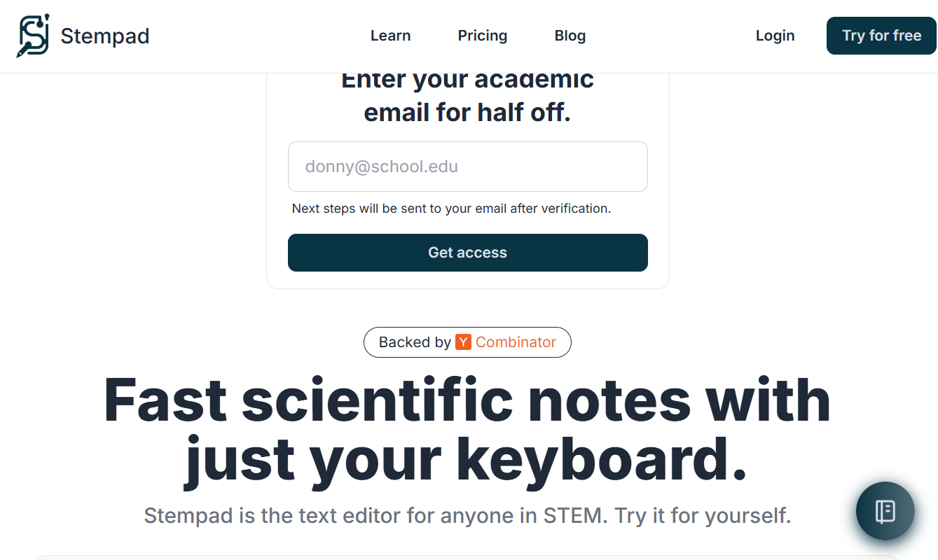This screenshot has width=938, height=560.
Task: Go to the Pricing page
Action: 482,36
